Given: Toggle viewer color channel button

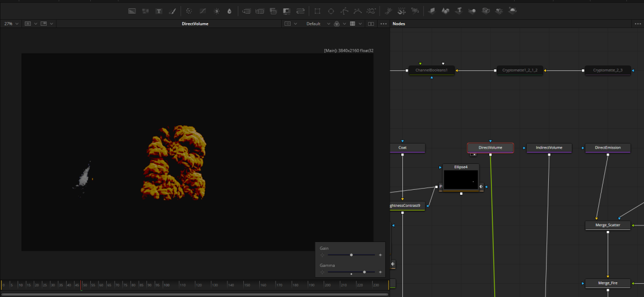Looking at the screenshot, I should click(336, 24).
